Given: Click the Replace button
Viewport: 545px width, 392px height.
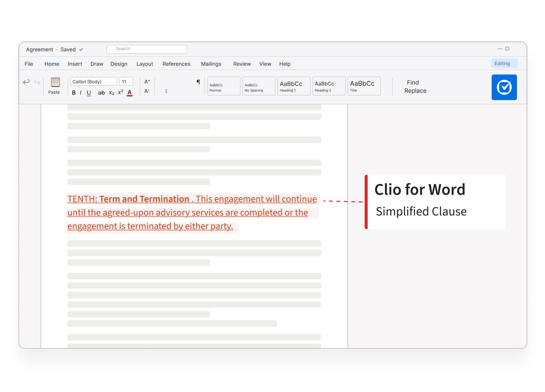Looking at the screenshot, I should coord(415,91).
